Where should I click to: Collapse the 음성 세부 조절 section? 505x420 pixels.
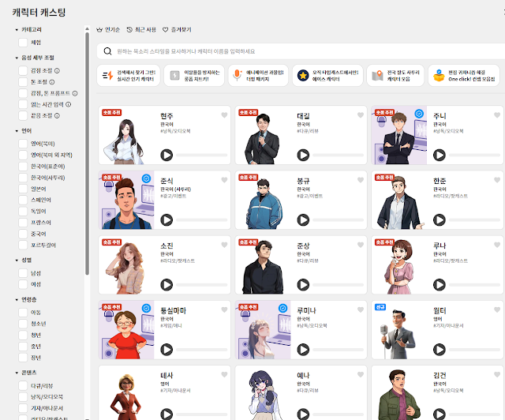17,58
